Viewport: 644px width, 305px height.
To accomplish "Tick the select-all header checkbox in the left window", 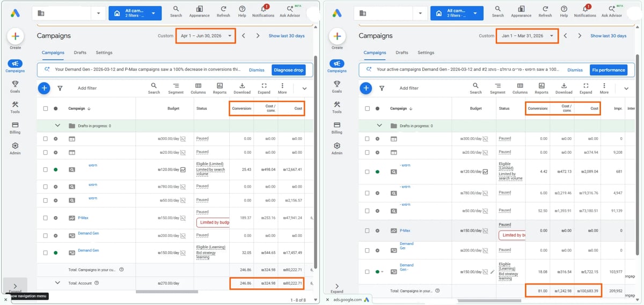I will (46, 108).
